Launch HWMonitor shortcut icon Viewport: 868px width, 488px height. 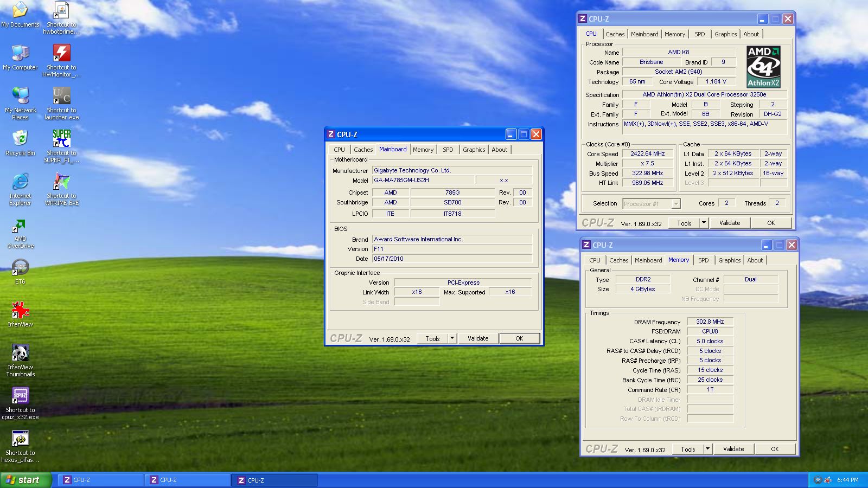[x=61, y=61]
